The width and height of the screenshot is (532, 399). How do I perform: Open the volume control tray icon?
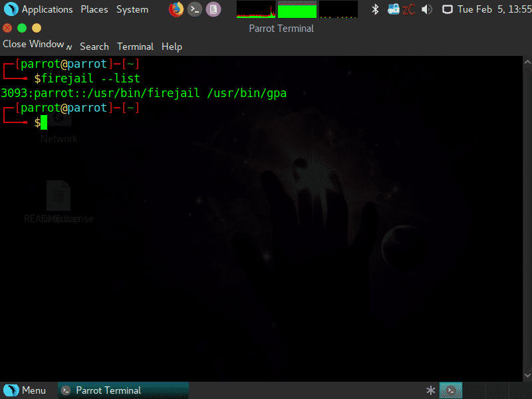[427, 9]
